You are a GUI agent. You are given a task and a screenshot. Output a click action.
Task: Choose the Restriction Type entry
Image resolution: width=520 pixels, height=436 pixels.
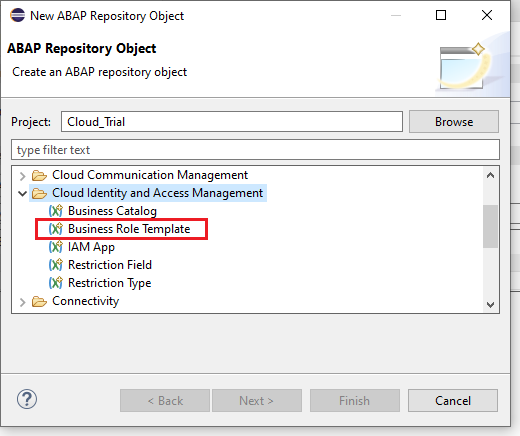(x=110, y=283)
